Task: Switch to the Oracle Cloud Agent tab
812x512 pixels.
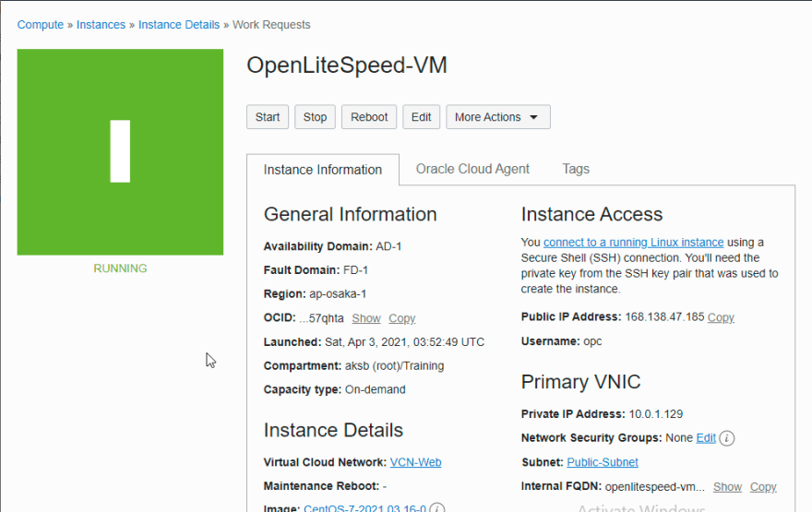Action: click(472, 169)
